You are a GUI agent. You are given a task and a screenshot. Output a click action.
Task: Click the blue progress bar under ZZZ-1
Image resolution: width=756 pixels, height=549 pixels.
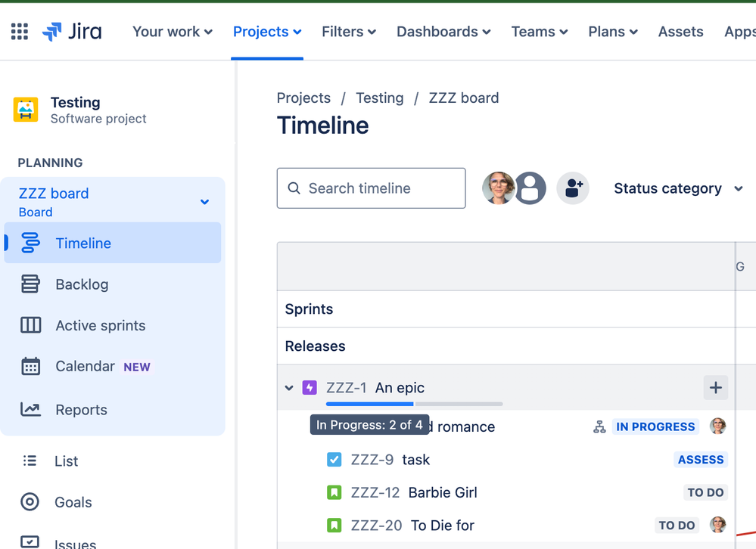click(369, 404)
